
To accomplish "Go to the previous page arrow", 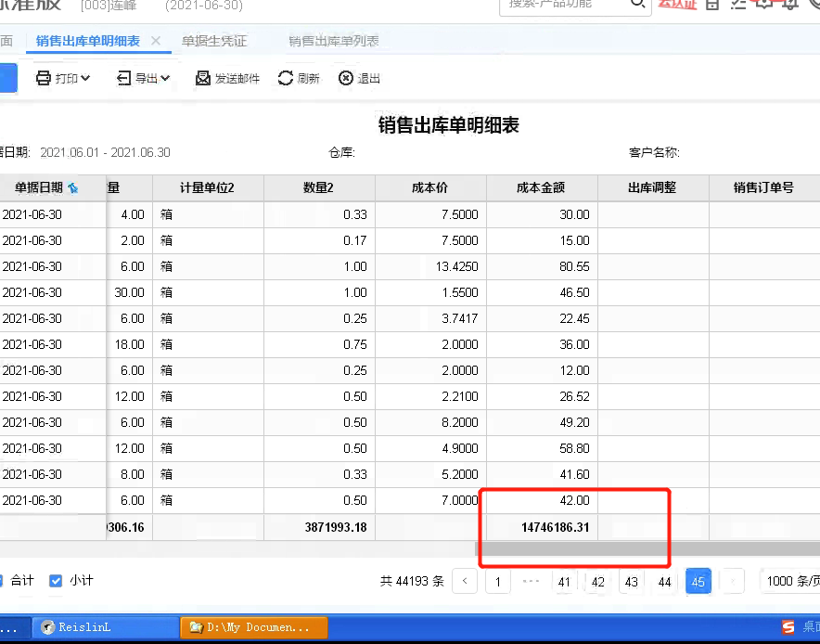I will pyautogui.click(x=465, y=581).
